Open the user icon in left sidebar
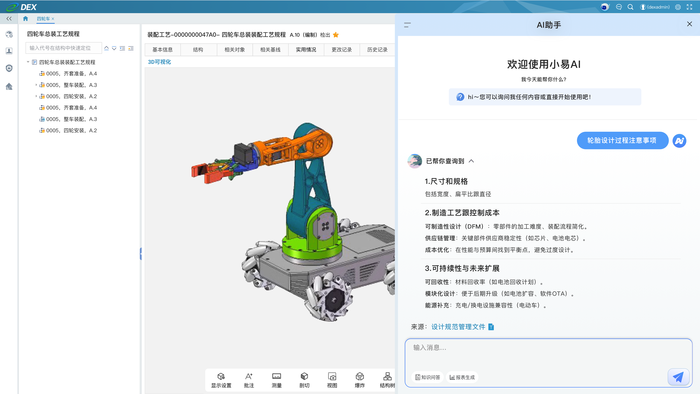 [x=9, y=51]
